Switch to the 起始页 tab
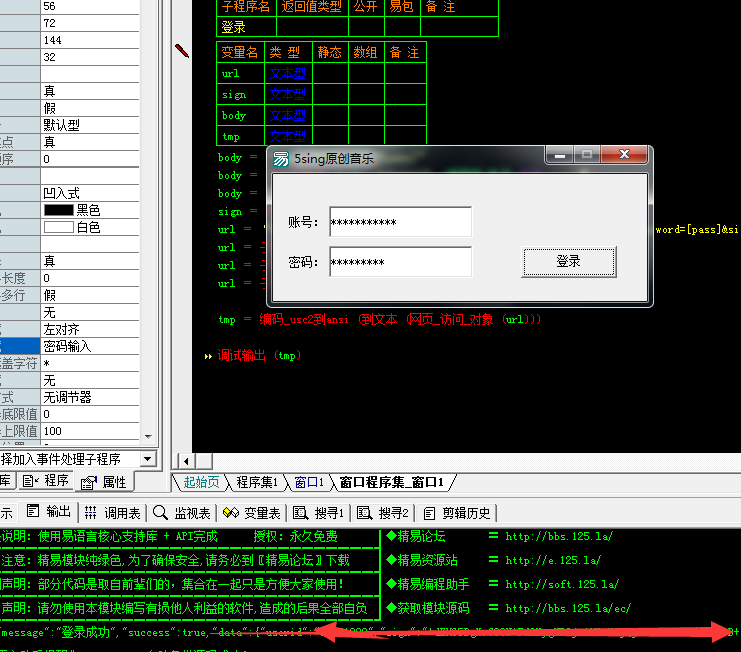This screenshot has width=741, height=652. (201, 482)
